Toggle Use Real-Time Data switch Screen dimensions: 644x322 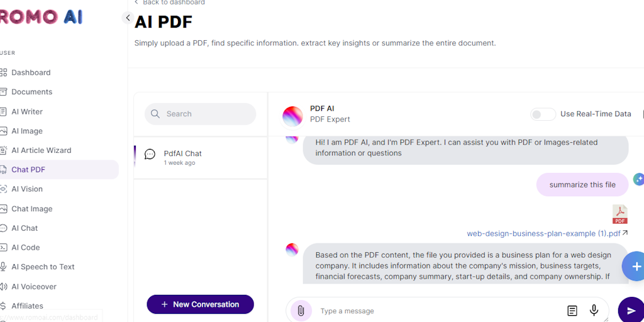(x=543, y=114)
